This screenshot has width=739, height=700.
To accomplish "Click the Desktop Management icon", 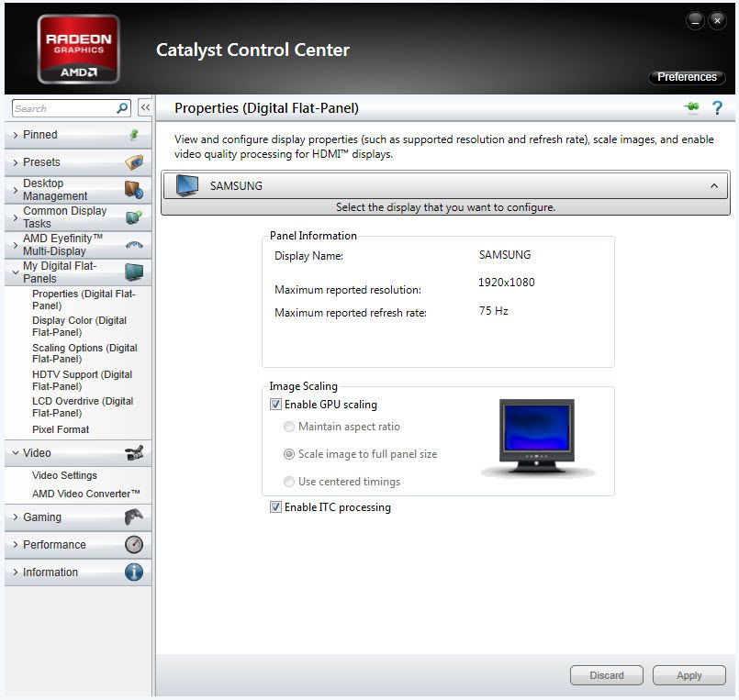I will click(x=134, y=189).
